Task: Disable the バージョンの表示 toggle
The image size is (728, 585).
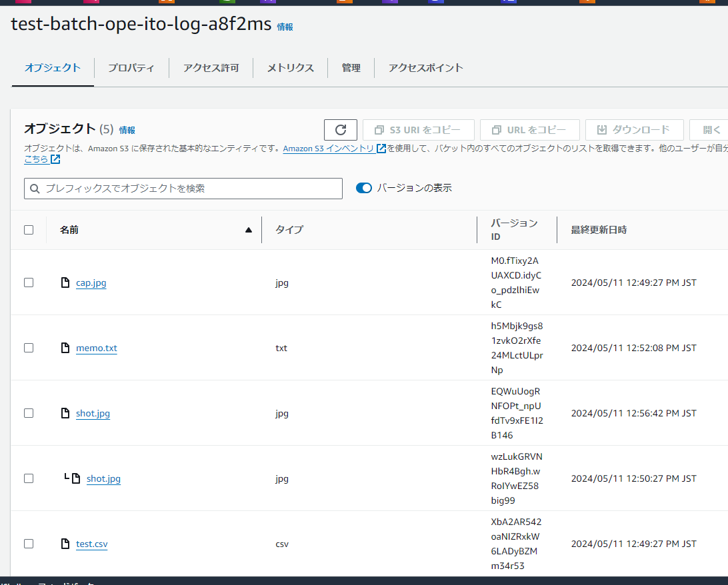Action: point(363,188)
